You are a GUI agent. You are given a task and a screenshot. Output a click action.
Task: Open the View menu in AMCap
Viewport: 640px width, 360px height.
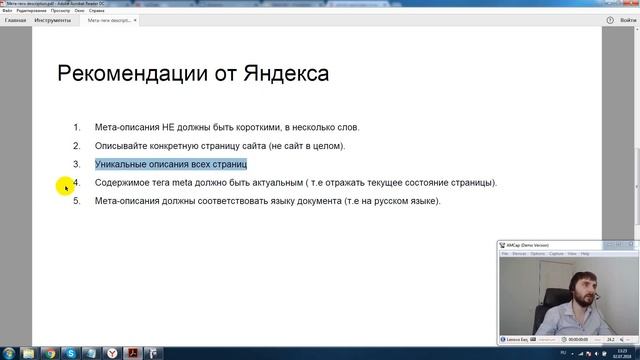pyautogui.click(x=572, y=254)
